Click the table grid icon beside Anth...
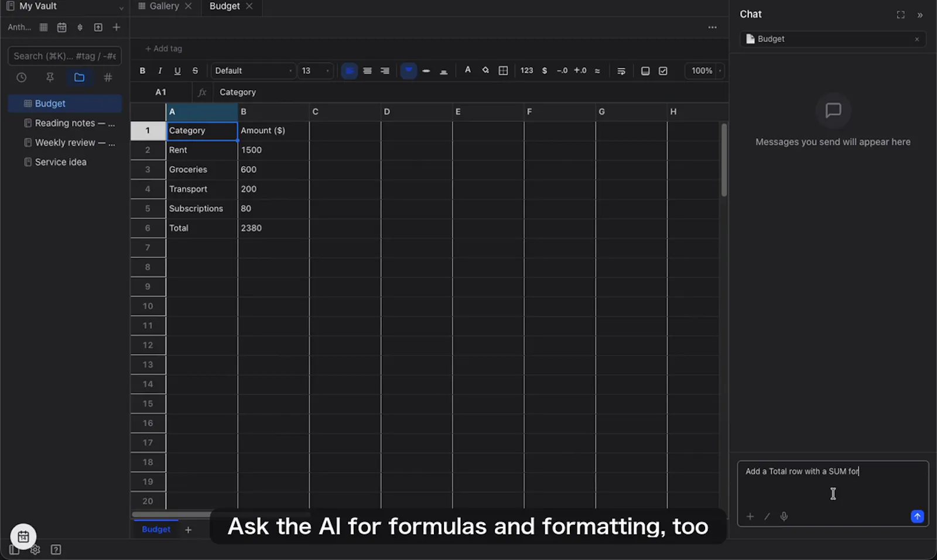Image resolution: width=937 pixels, height=560 pixels. tap(43, 27)
